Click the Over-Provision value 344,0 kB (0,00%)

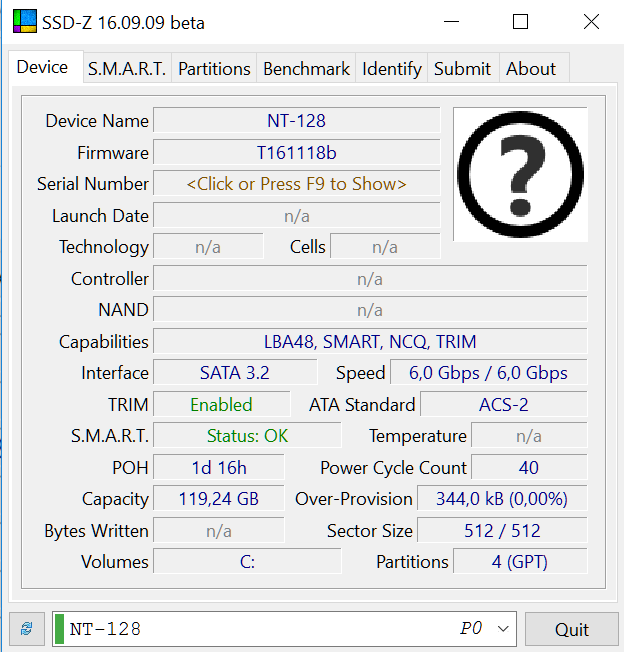pyautogui.click(x=502, y=499)
